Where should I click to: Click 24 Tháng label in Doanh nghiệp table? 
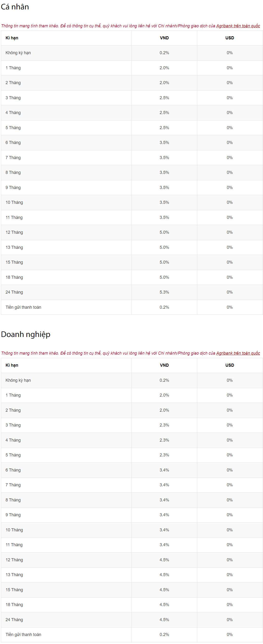[14, 619]
